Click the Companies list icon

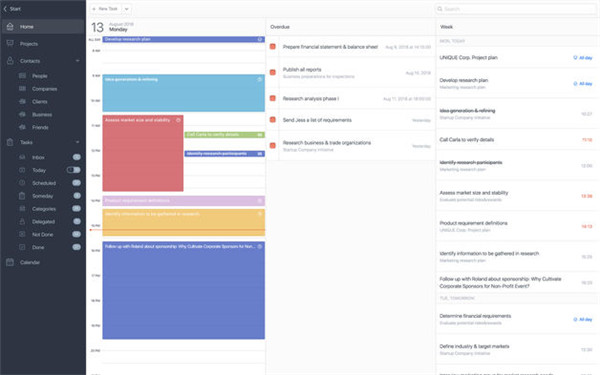tap(23, 89)
